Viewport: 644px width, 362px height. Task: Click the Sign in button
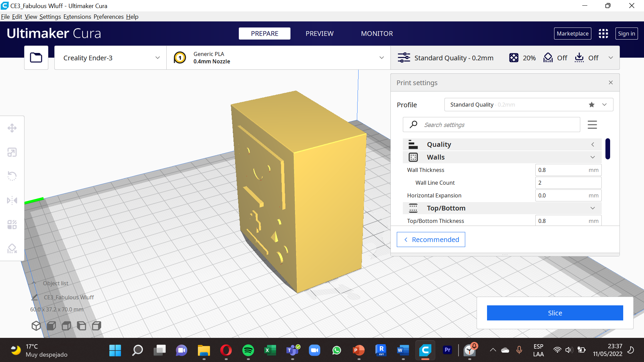(x=626, y=34)
